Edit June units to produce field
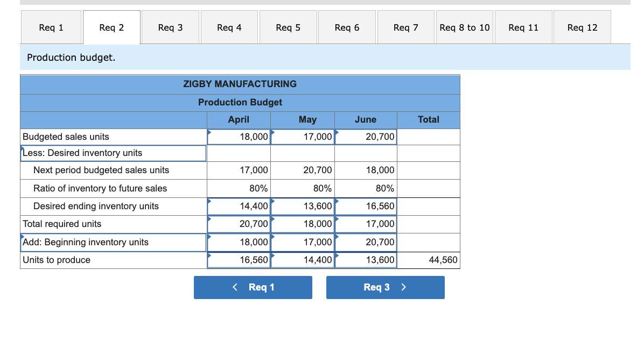The width and height of the screenshot is (644, 362). coord(366,260)
